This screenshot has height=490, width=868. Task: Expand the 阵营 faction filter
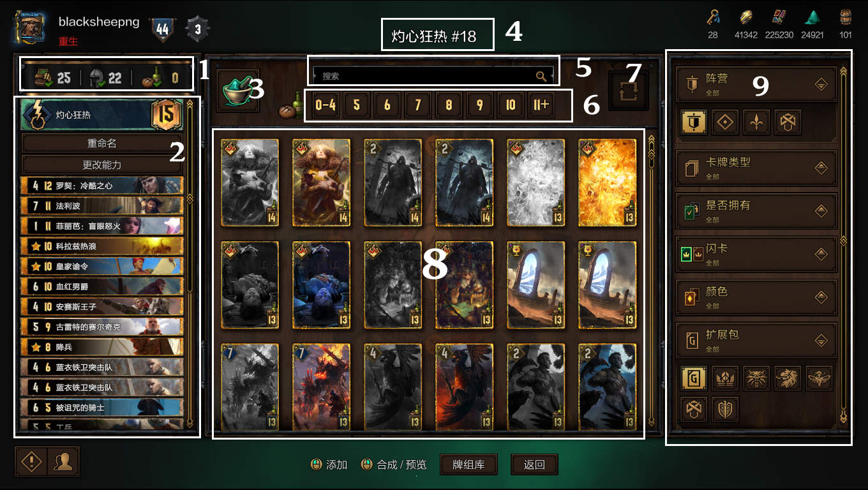click(756, 84)
